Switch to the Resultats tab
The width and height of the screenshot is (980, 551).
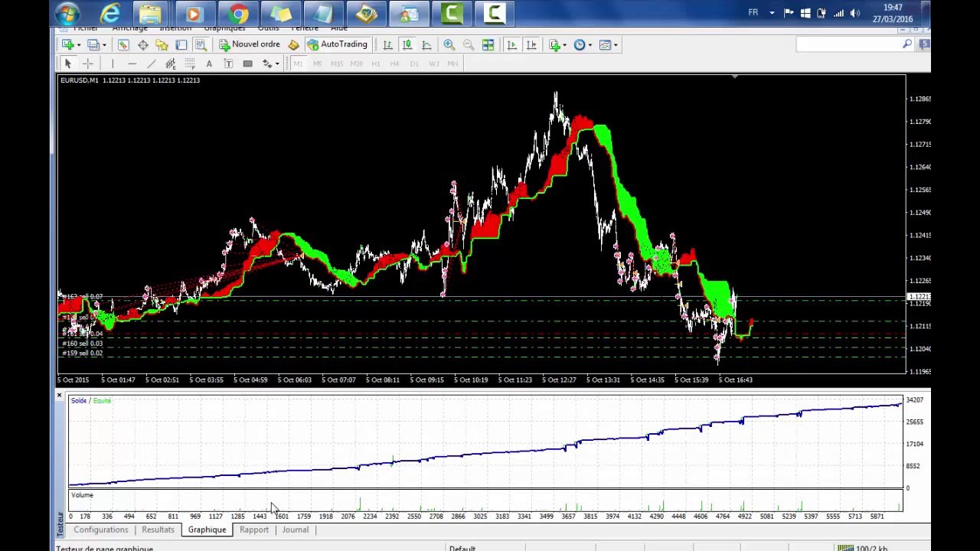coord(158,530)
